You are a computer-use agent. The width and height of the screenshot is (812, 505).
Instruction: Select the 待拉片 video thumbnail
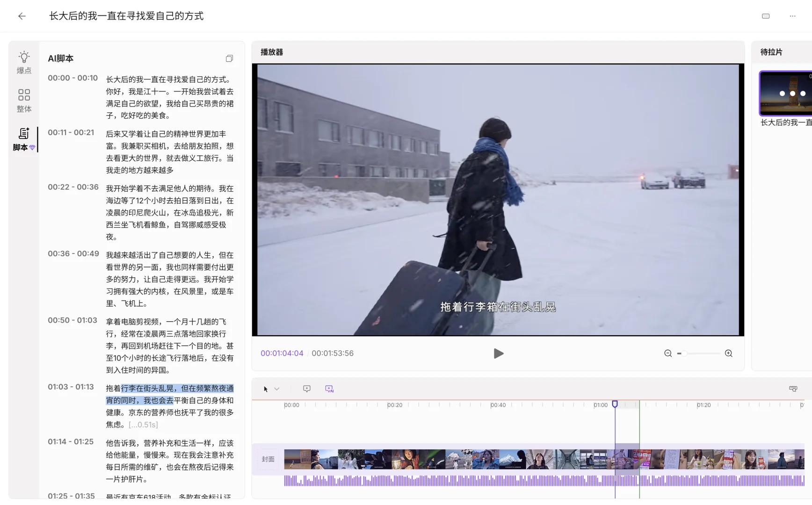pyautogui.click(x=786, y=93)
